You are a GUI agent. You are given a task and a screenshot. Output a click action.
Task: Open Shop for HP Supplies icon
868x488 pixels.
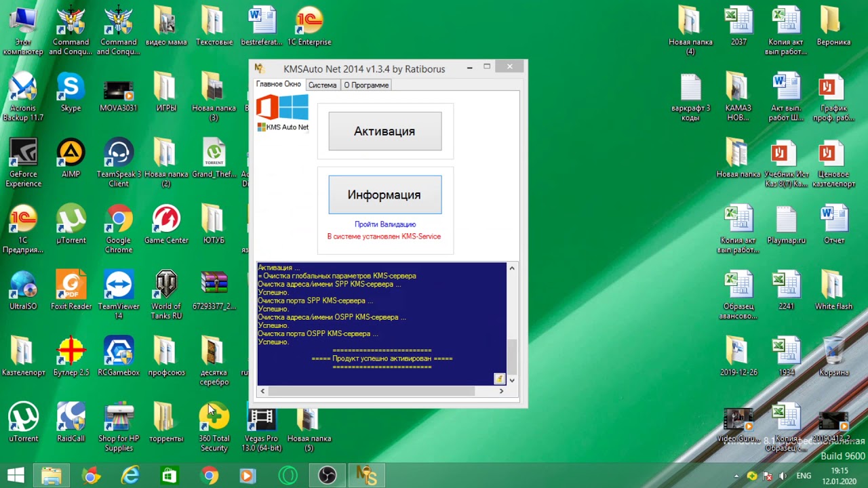(x=119, y=428)
